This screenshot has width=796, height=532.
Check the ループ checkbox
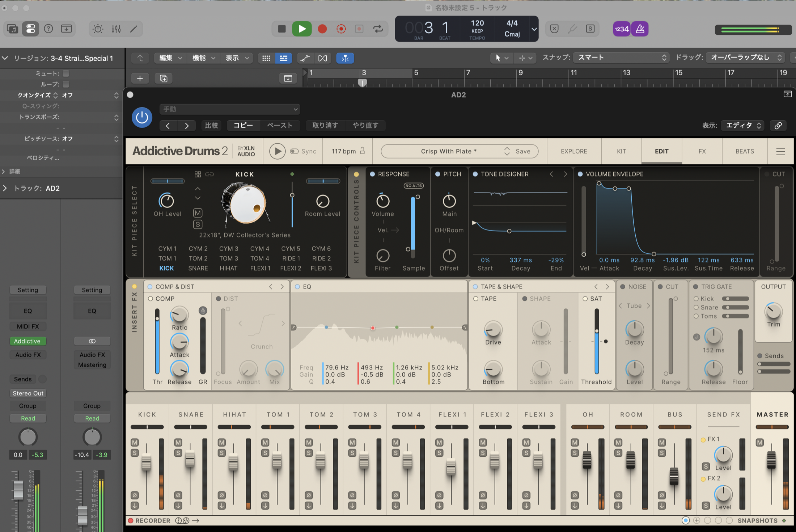(x=66, y=84)
